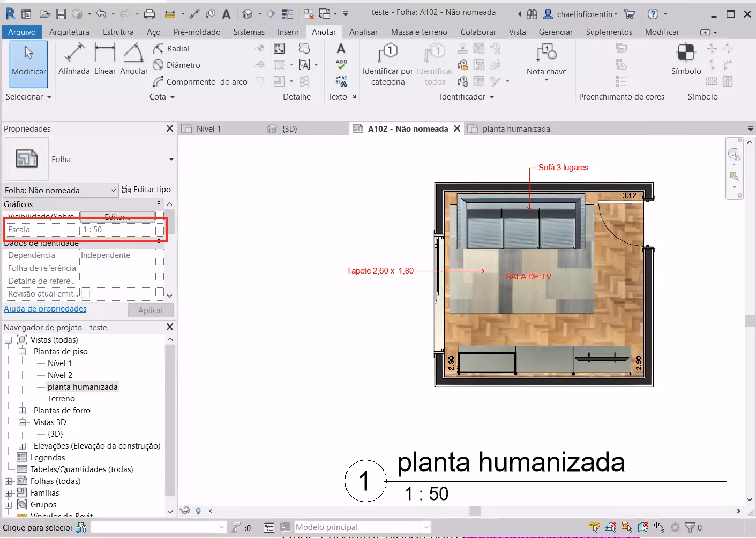Viewport: 756px width, 538px height.
Task: Open the Folha type selector dropdown
Action: (x=171, y=160)
